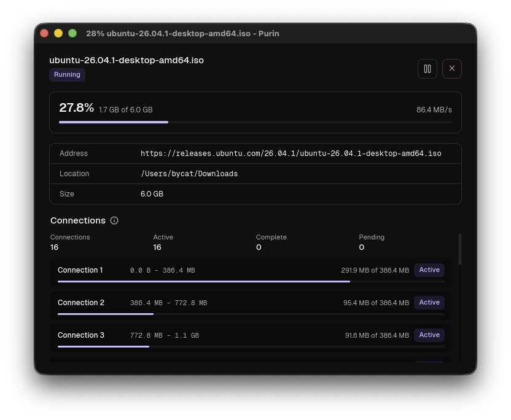Click the 0.0 B - 386.4 MB range
511x420 pixels.
pyautogui.click(x=162, y=270)
